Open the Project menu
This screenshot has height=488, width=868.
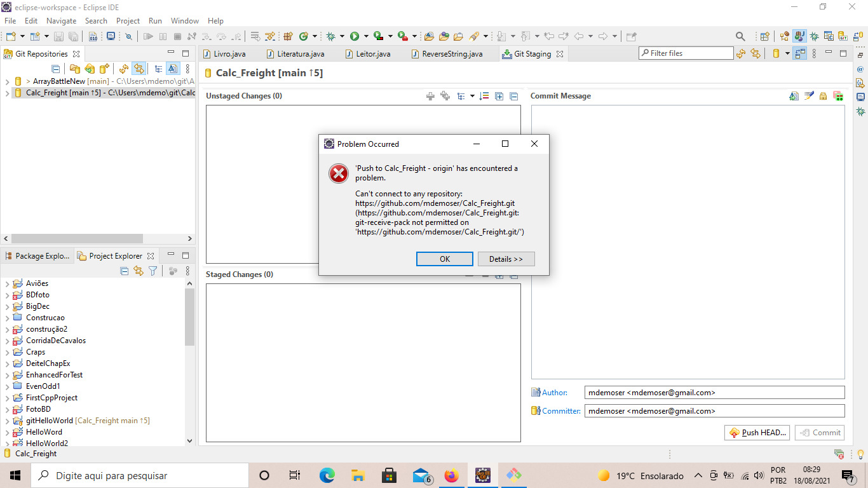click(128, 21)
